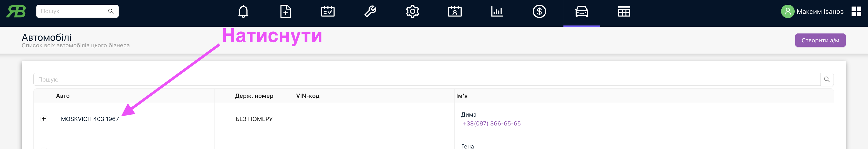Open the gear settings icon
The image size is (868, 149).
[x=412, y=12]
